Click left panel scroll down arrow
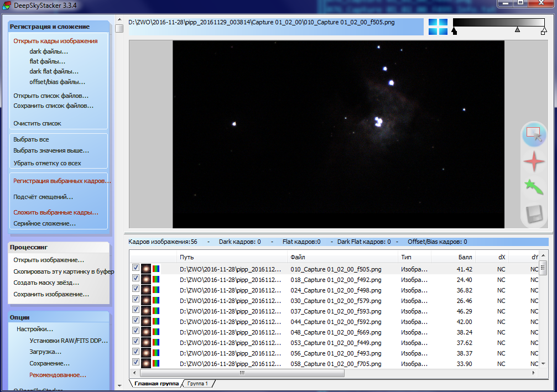The image size is (557, 392). point(119,385)
